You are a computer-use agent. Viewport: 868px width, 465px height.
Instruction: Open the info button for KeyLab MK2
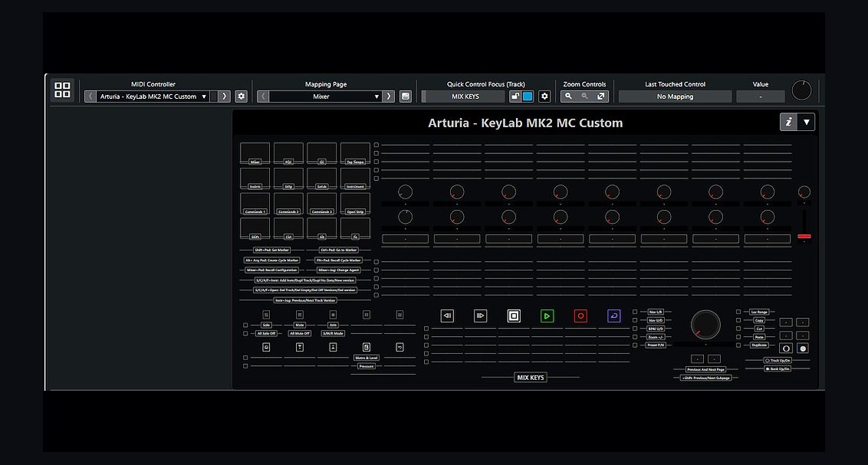789,123
